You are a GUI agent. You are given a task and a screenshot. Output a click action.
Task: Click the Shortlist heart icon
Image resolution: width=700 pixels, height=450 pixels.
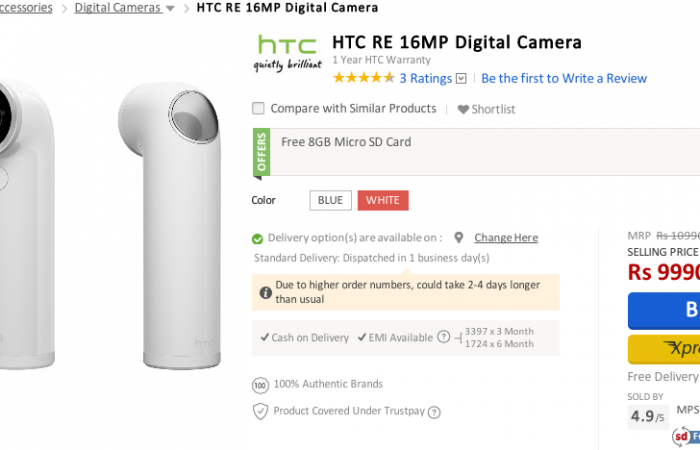coord(463,110)
